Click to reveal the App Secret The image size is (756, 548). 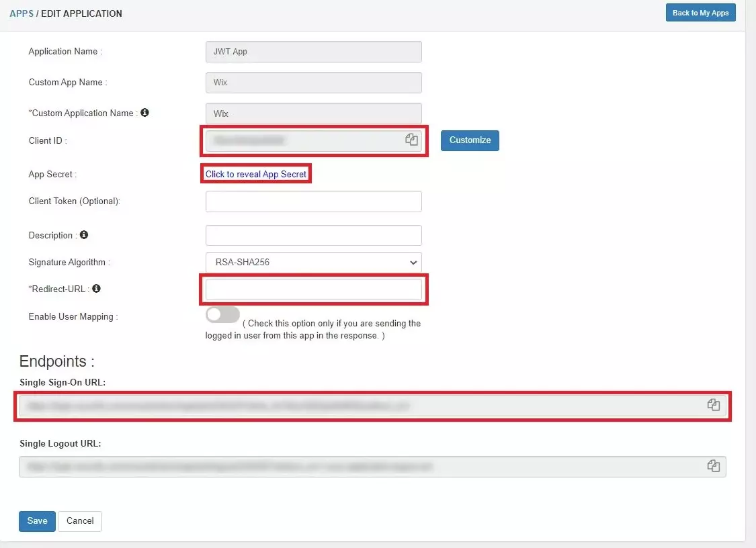click(256, 174)
